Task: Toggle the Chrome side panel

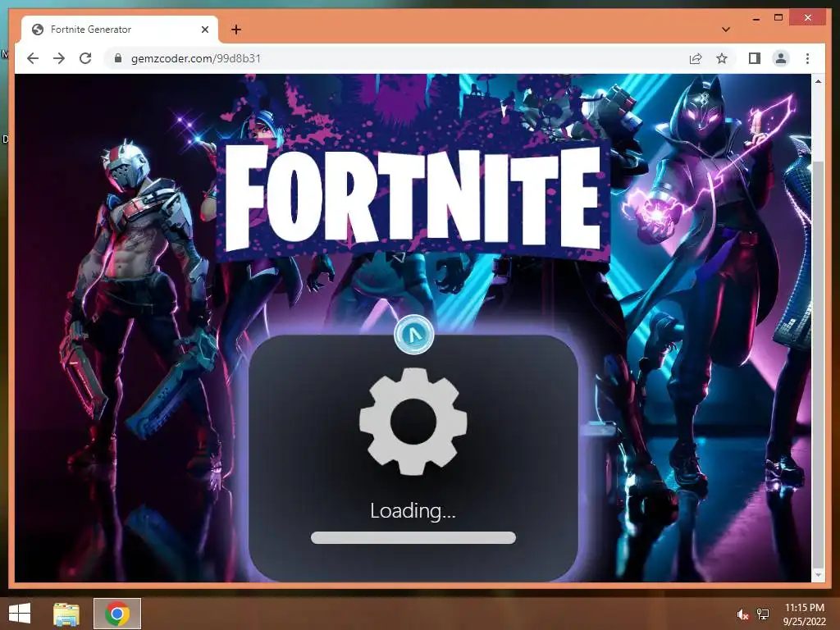Action: 755,58
